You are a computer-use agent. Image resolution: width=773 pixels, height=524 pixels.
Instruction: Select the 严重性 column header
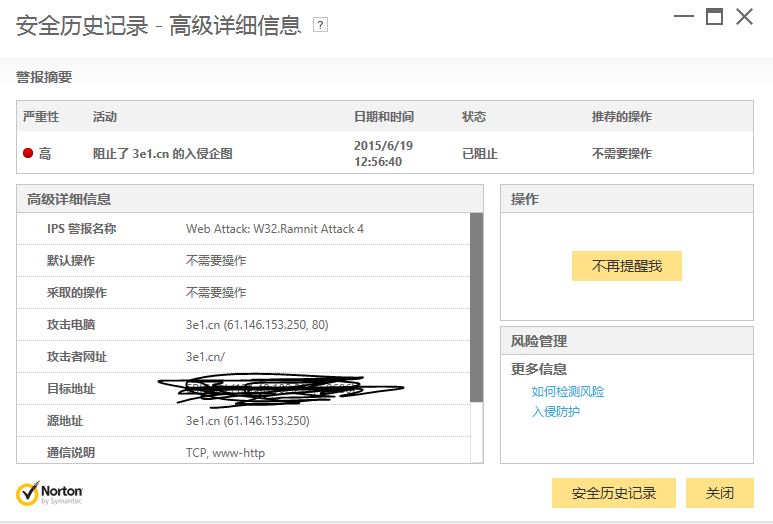point(41,117)
